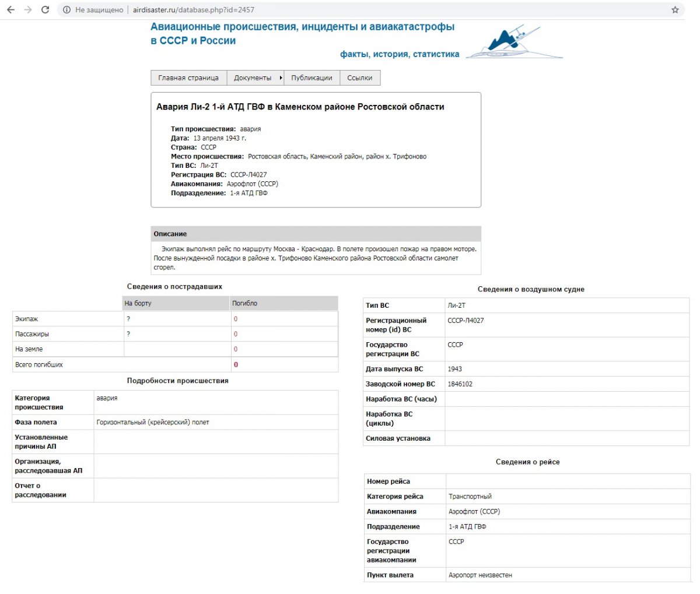Click the 'Наработка ВС (циклы)' label
Screen dimensions: 700x594
pos(389,419)
